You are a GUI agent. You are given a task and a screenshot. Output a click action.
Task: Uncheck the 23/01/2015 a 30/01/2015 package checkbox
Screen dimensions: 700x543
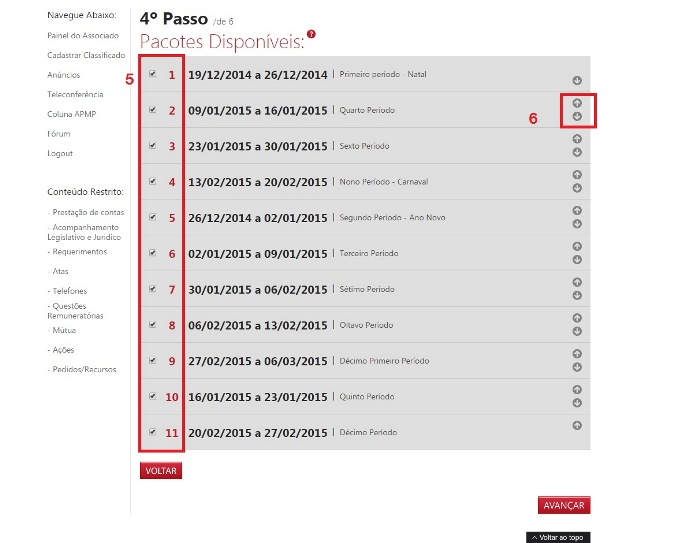[153, 145]
